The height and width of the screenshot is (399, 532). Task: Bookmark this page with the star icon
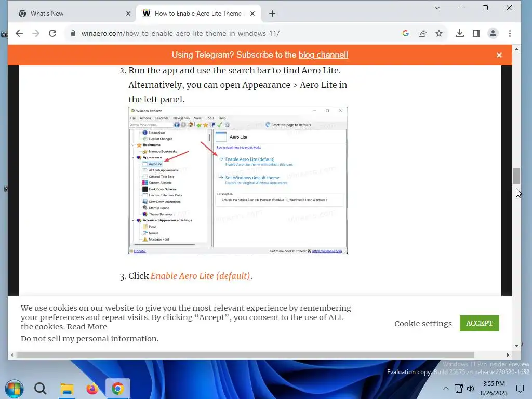tap(439, 33)
